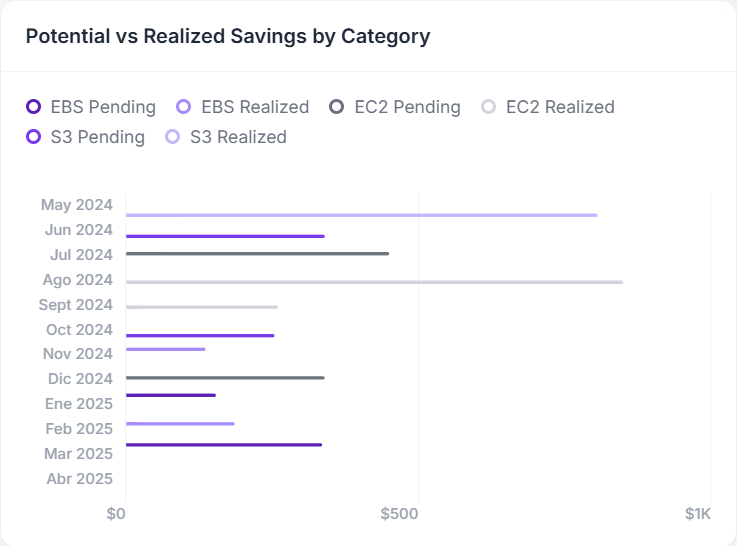
Task: Click the dark gray Dic 2024 bar
Action: [225, 378]
